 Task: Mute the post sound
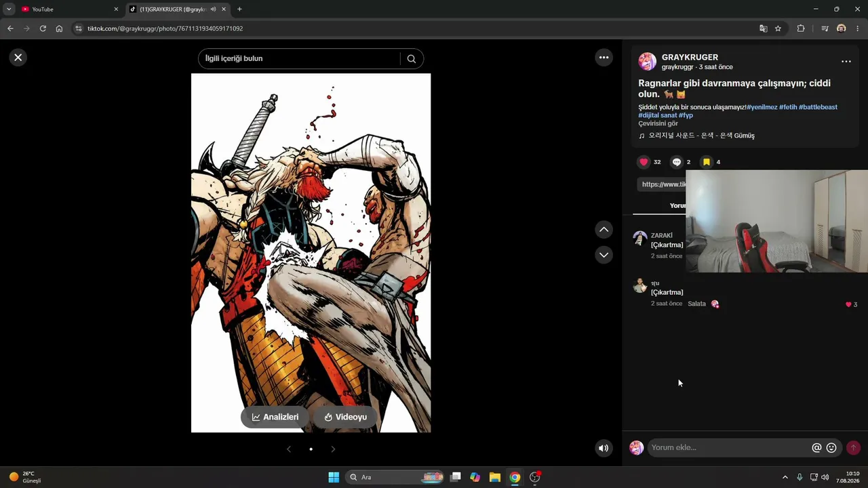604,448
